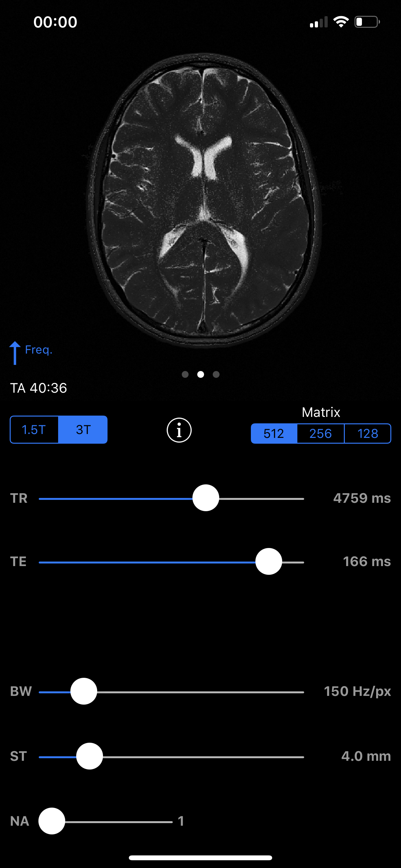Go to third page dot
Image resolution: width=401 pixels, height=868 pixels.
[216, 374]
